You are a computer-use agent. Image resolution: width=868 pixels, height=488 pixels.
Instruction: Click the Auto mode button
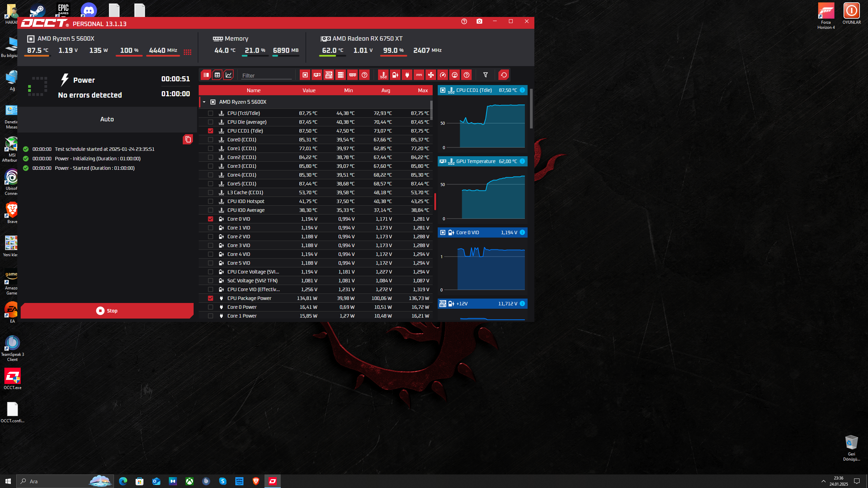click(x=107, y=119)
